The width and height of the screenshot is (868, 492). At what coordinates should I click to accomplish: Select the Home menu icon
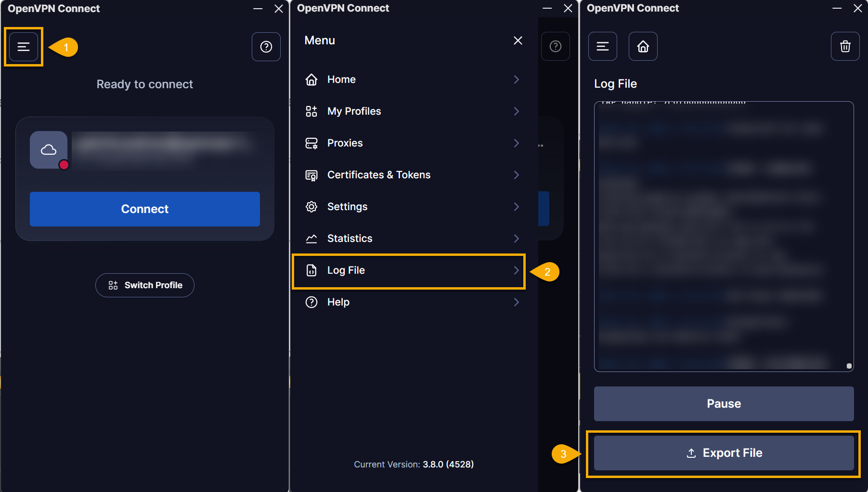[311, 79]
